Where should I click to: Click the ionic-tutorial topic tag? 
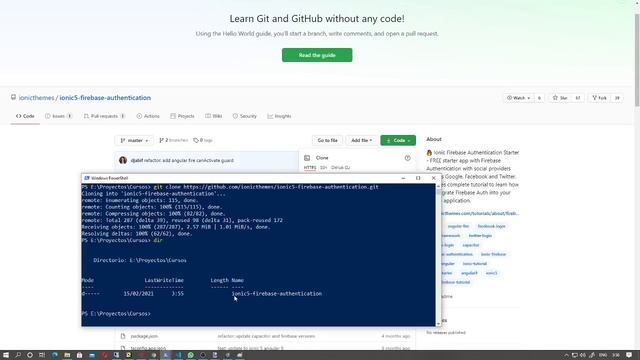click(475, 263)
